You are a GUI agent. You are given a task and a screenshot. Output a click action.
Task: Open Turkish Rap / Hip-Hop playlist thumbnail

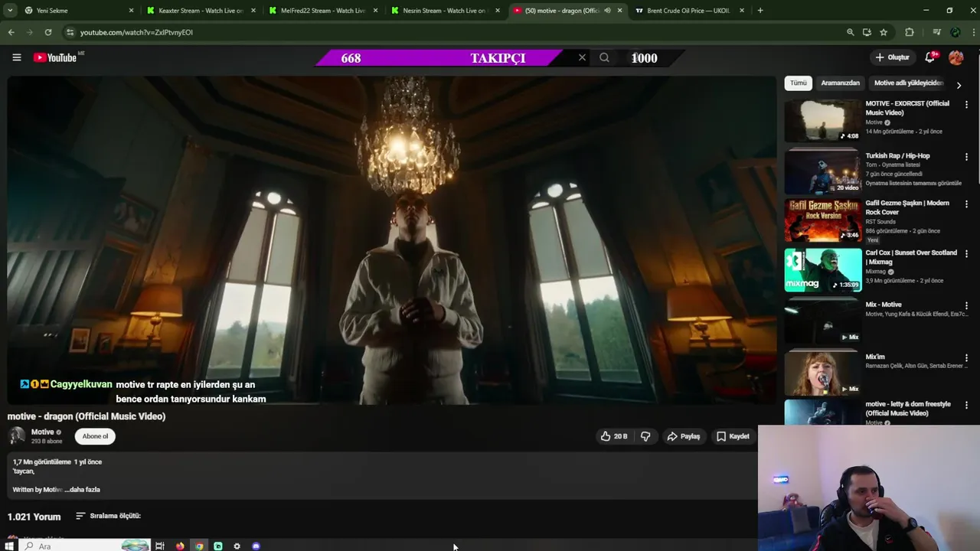pyautogui.click(x=822, y=171)
